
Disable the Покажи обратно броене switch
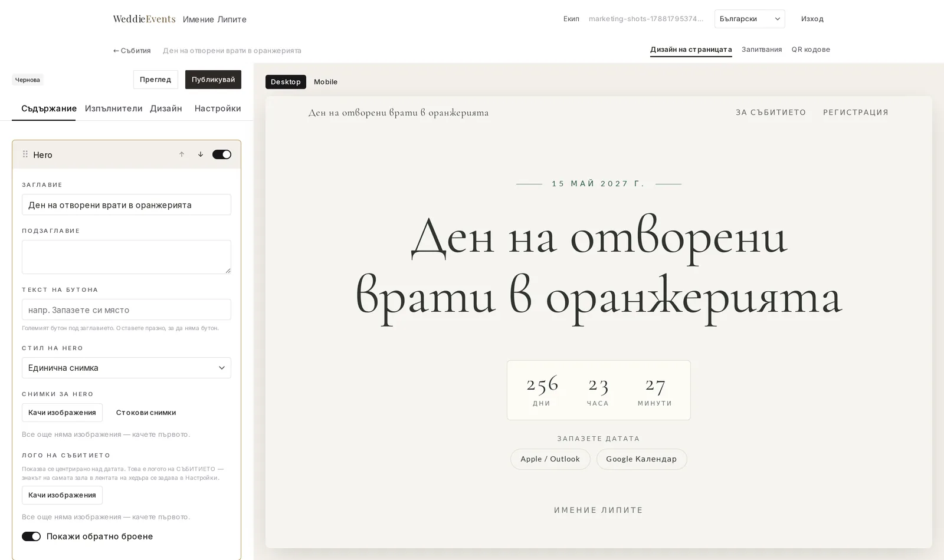pyautogui.click(x=31, y=536)
